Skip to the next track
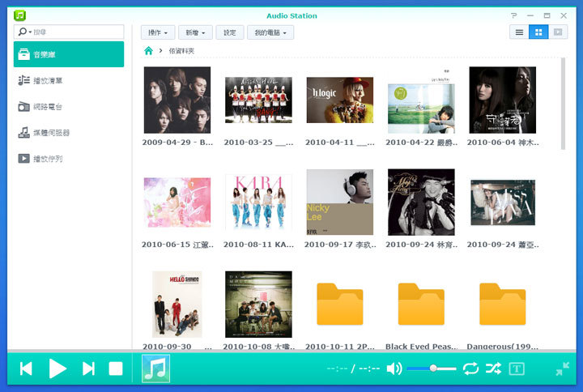Viewport: 583px width, 392px height. point(88,369)
